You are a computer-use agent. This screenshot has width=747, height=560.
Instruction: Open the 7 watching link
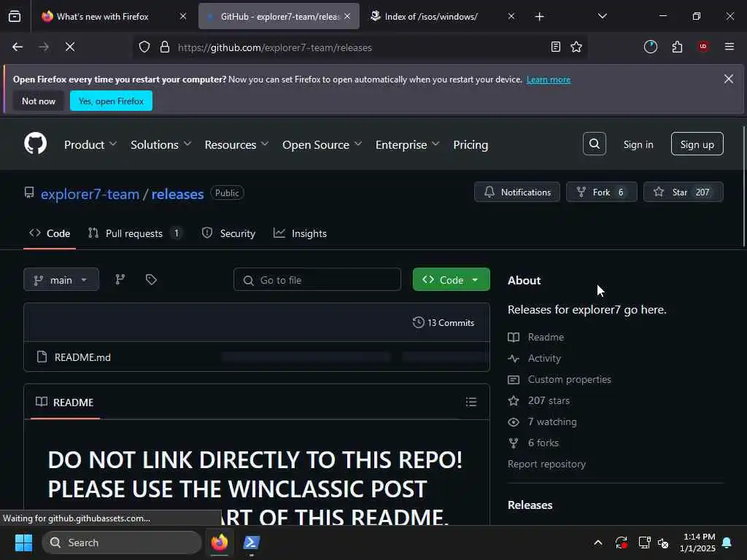551,421
